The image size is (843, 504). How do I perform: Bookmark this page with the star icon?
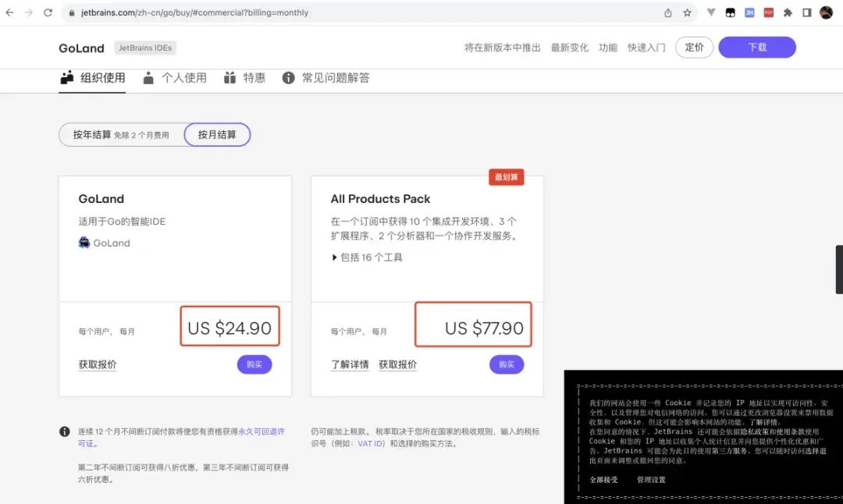687,12
